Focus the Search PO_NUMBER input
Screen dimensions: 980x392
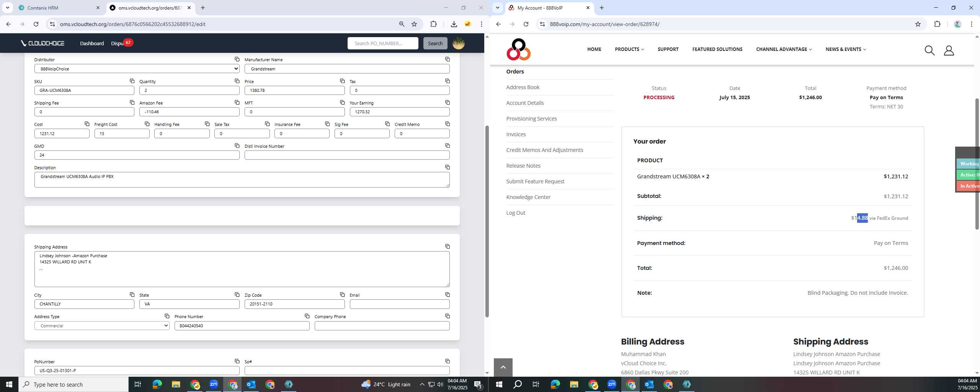point(383,43)
